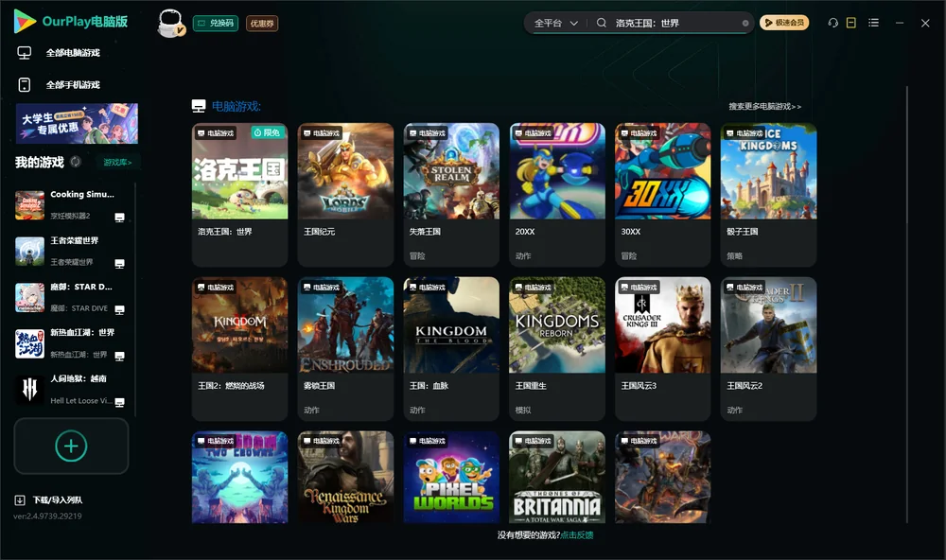Open the 20XX game card
The height and width of the screenshot is (560, 946).
pos(557,194)
